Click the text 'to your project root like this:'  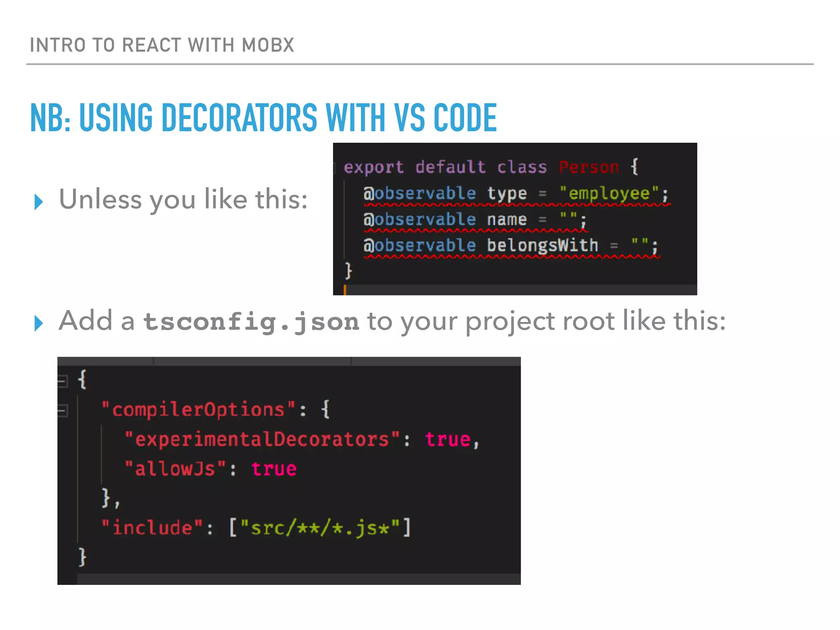click(x=546, y=321)
